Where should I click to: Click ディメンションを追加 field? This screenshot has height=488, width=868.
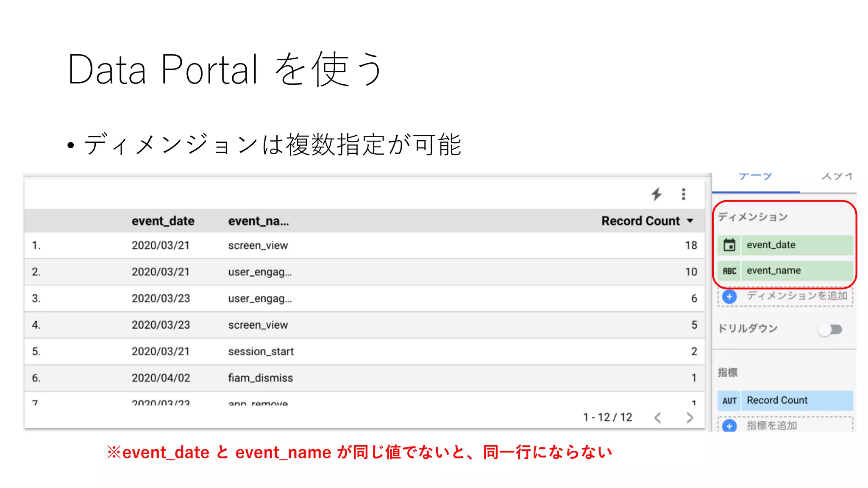(785, 297)
